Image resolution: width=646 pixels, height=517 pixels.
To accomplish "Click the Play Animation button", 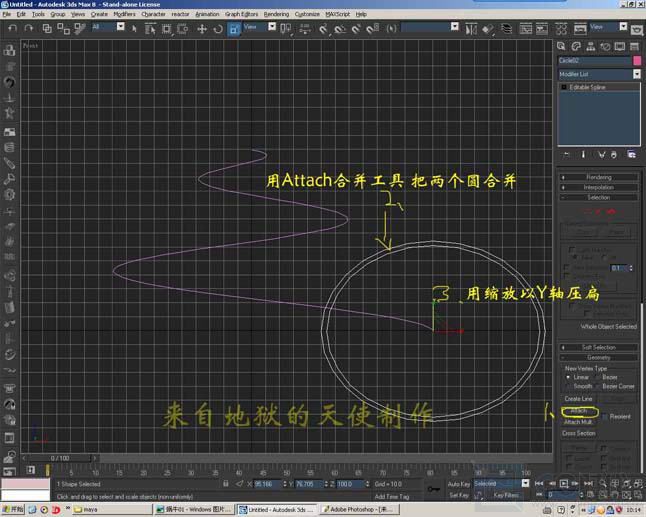I will [564, 483].
